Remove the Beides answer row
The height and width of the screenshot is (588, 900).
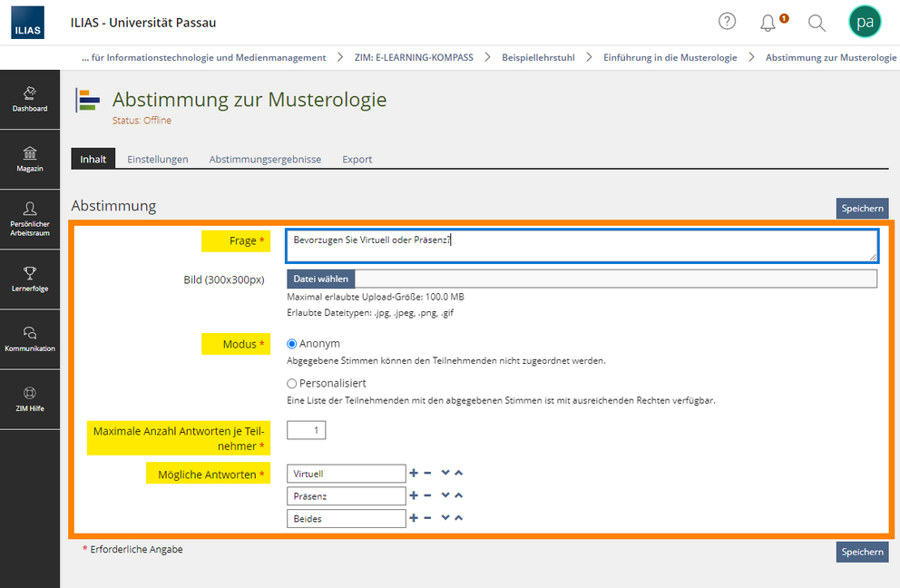[427, 518]
